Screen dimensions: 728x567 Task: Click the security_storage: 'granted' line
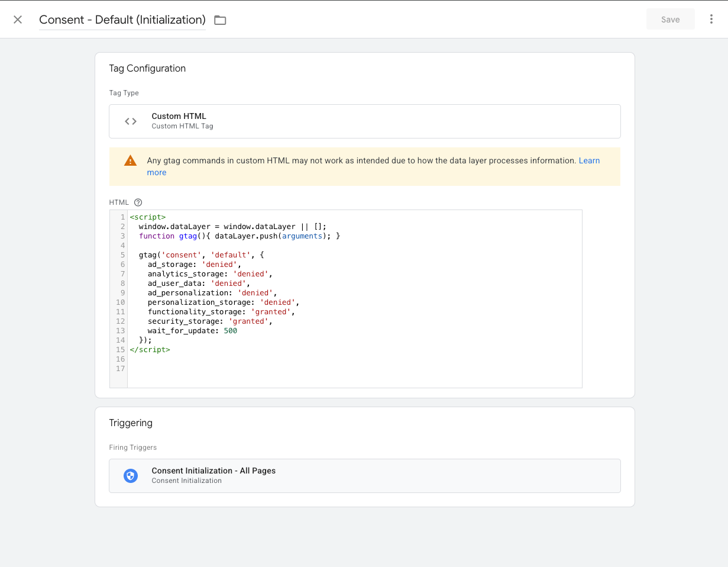210,321
